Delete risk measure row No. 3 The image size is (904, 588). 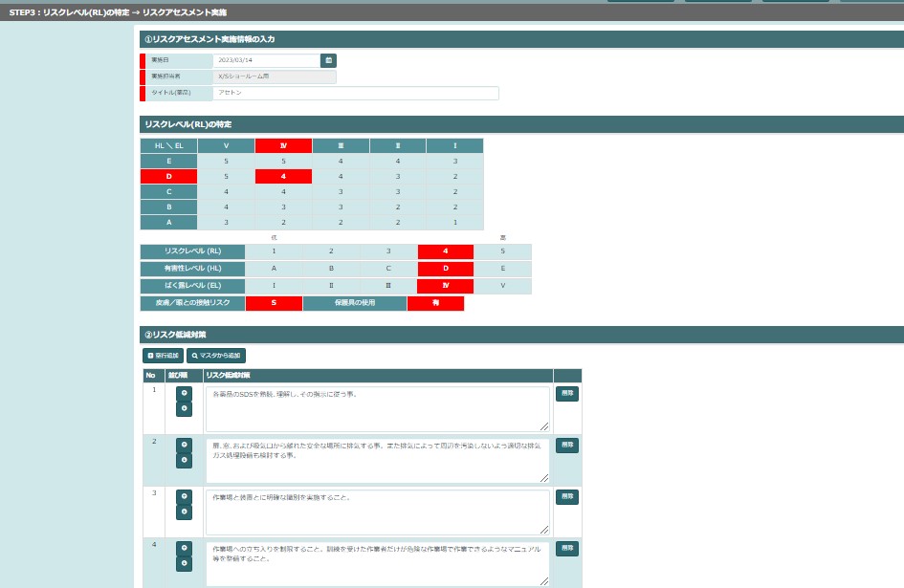tap(566, 497)
